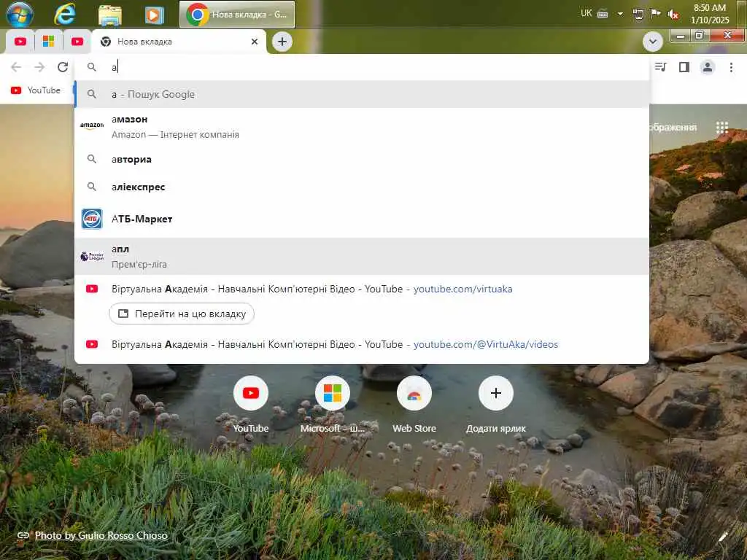The height and width of the screenshot is (560, 747).
Task: Click the customize page pencil icon
Action: point(723,537)
